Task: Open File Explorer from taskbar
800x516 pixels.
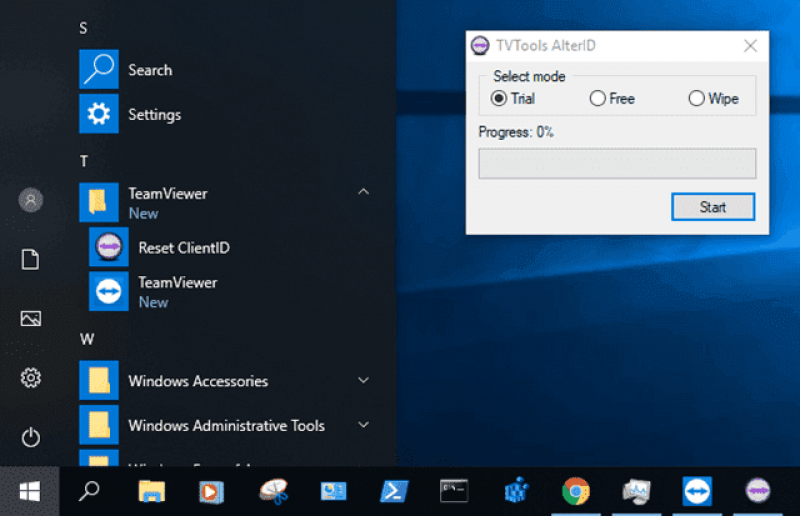Action: click(152, 492)
